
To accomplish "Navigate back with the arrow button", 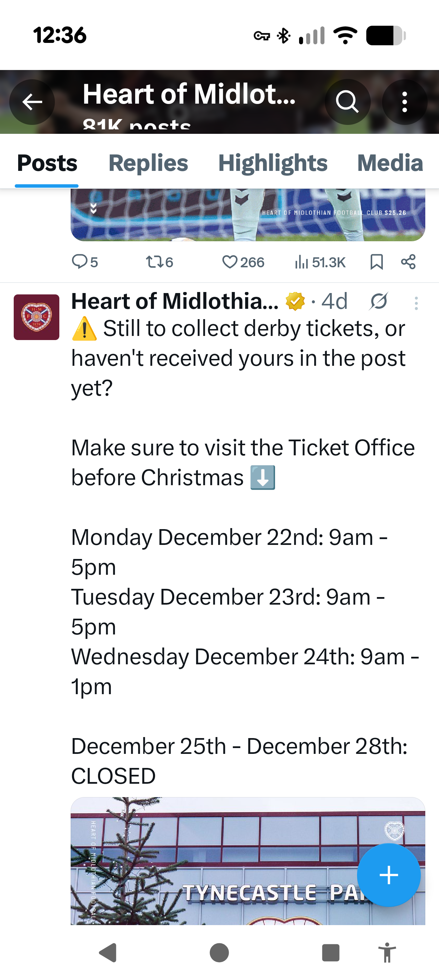I will click(x=32, y=102).
